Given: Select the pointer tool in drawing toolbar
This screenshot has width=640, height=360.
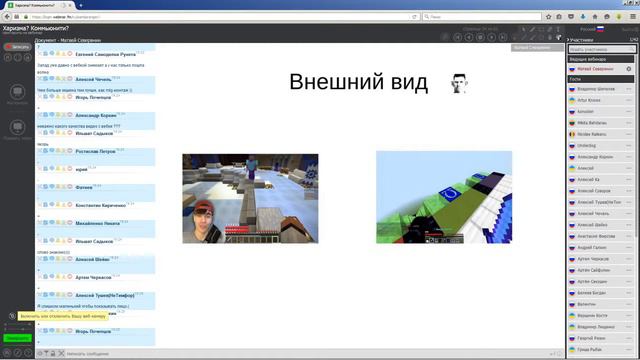Looking at the screenshot, I should point(524,29).
